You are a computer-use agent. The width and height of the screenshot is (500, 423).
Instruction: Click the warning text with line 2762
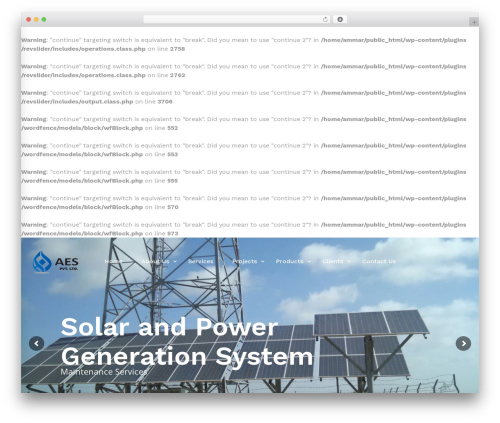[x=244, y=71]
